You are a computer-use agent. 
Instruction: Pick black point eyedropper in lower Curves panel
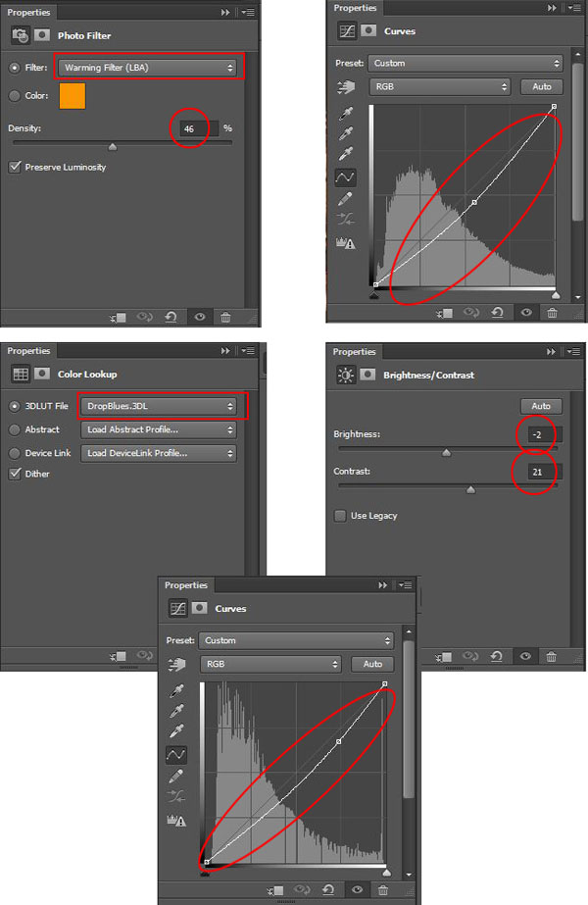(176, 691)
